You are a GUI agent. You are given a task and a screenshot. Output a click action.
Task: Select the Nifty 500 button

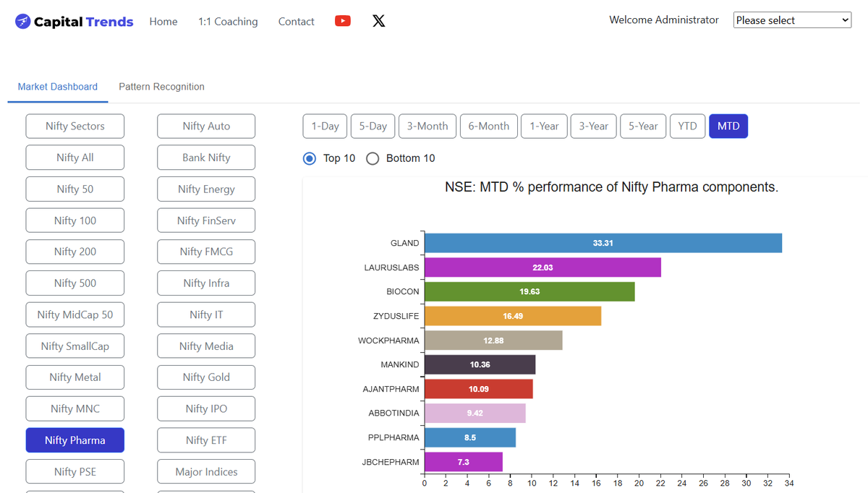[x=75, y=283]
